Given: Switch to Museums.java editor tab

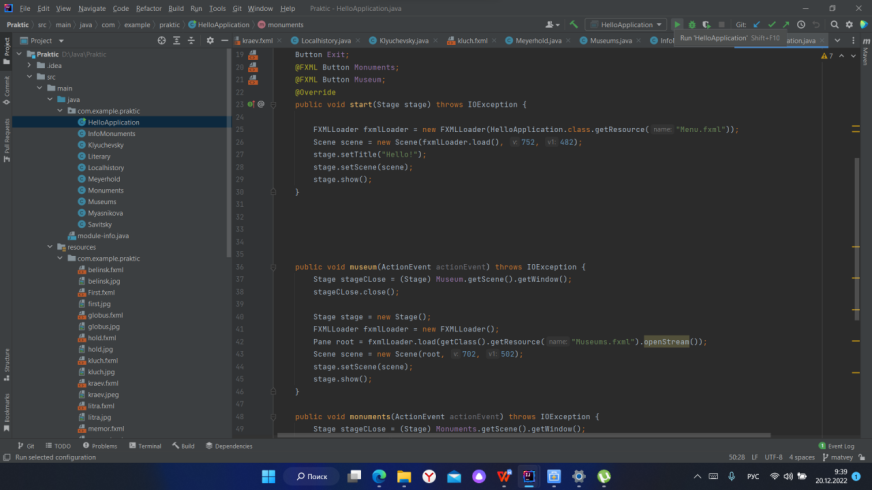Looking at the screenshot, I should (x=610, y=41).
